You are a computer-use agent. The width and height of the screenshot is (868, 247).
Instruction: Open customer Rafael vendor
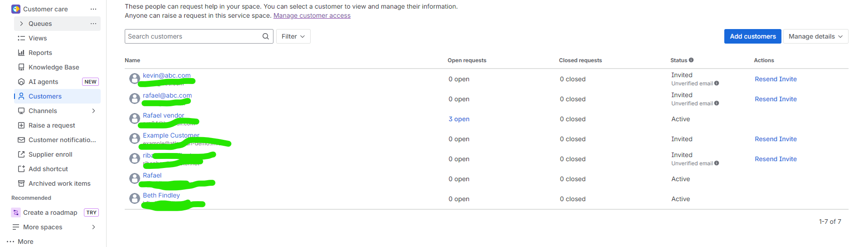163,115
